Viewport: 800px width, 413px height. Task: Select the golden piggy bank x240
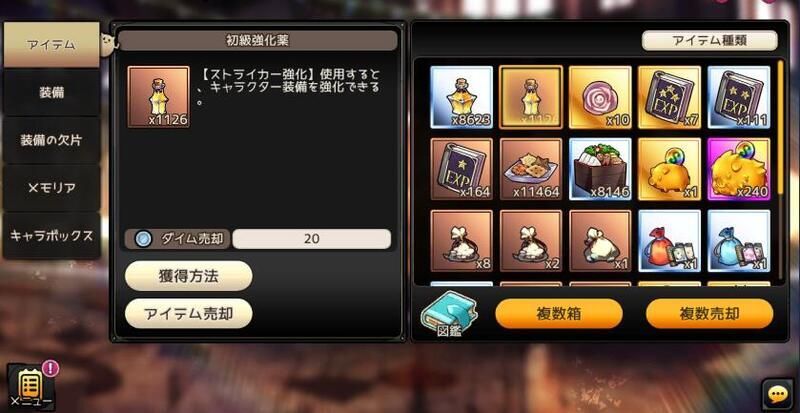point(739,169)
